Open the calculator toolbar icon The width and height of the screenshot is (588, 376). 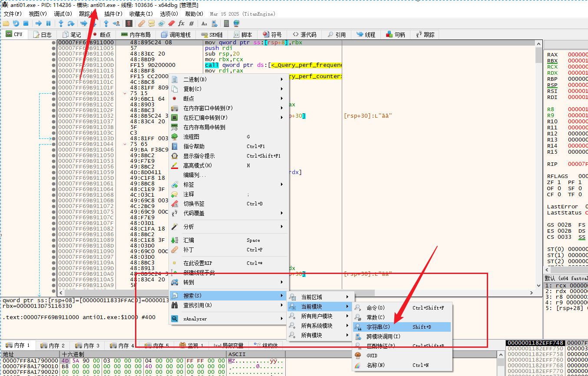(226, 23)
